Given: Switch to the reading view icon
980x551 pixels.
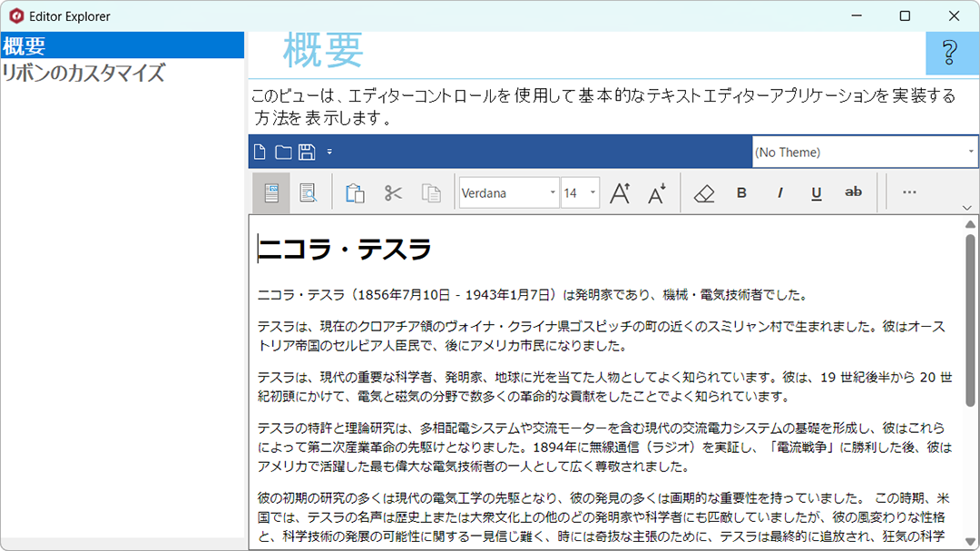Looking at the screenshot, I should (309, 192).
